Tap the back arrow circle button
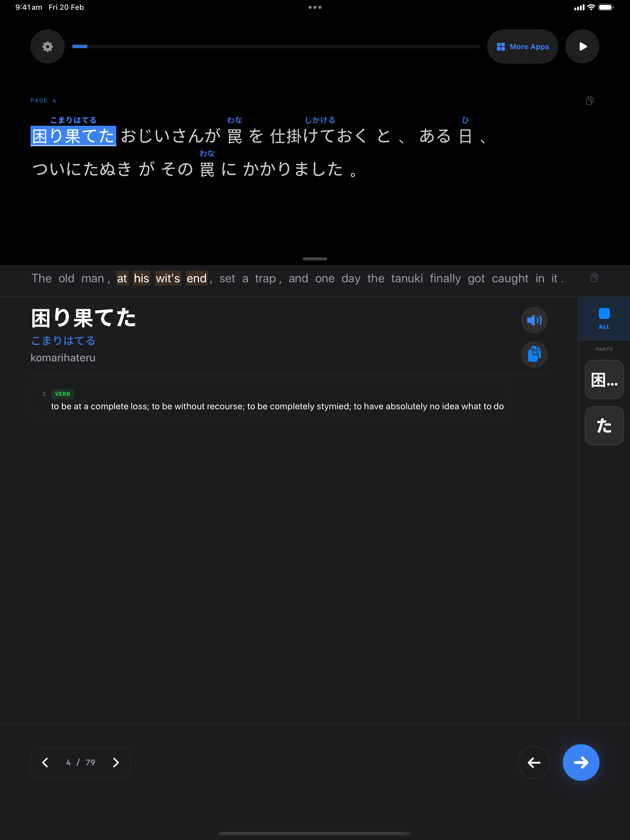The image size is (630, 840). pyautogui.click(x=534, y=762)
